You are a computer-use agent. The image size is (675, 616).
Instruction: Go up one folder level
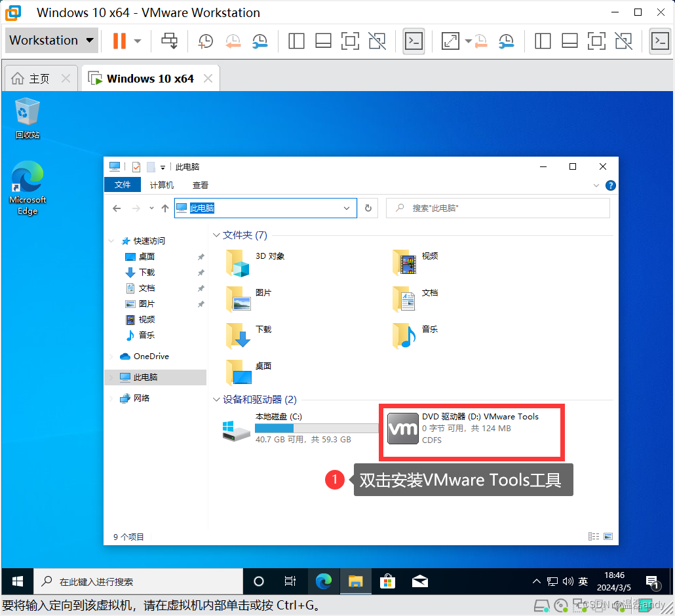(165, 208)
